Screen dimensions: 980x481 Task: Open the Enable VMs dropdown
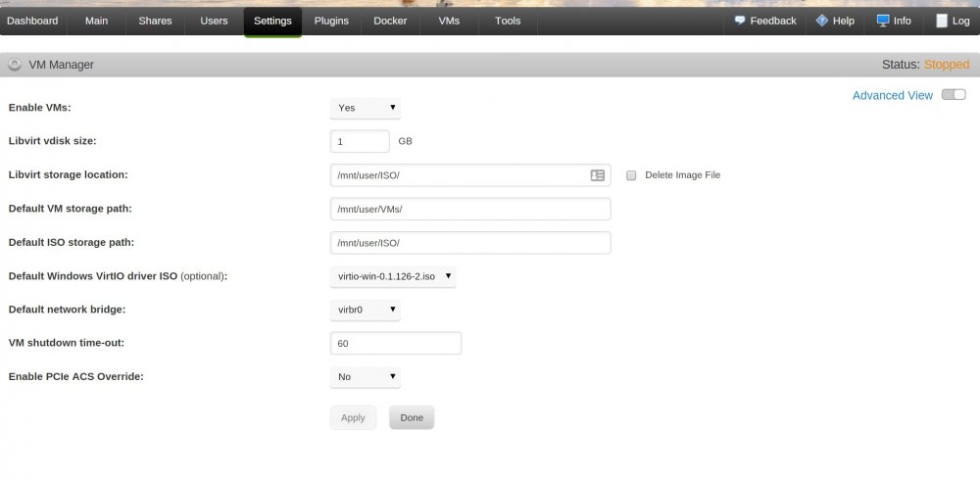coord(366,108)
